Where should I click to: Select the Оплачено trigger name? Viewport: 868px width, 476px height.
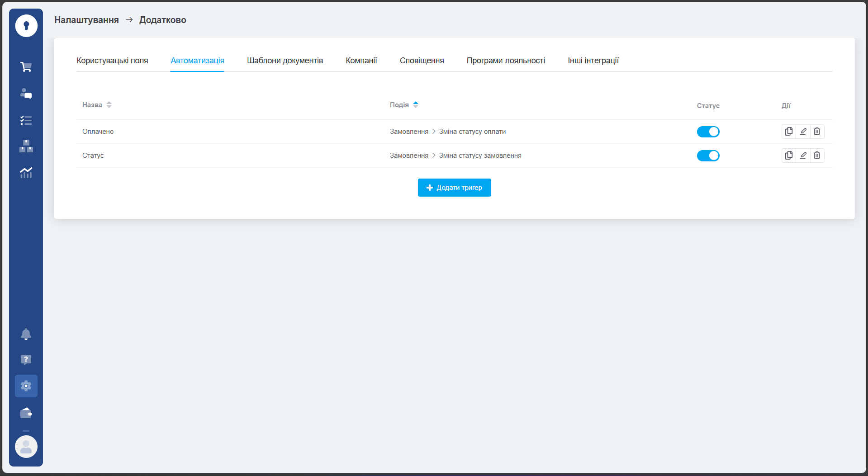pyautogui.click(x=98, y=132)
